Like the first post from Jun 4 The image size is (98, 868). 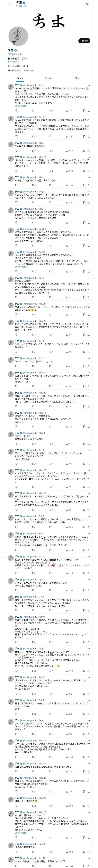(x=50, y=111)
